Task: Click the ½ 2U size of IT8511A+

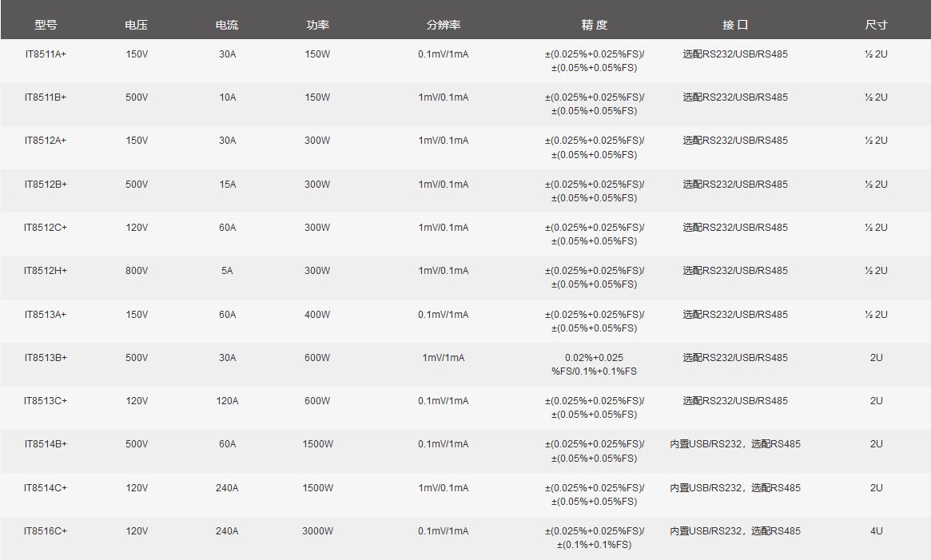Action: pyautogui.click(x=877, y=54)
